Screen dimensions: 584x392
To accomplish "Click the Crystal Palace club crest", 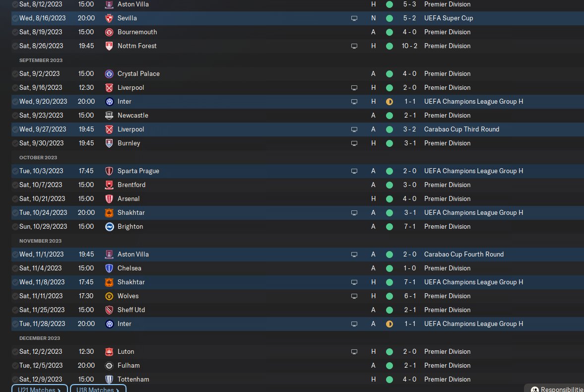I will pos(109,74).
